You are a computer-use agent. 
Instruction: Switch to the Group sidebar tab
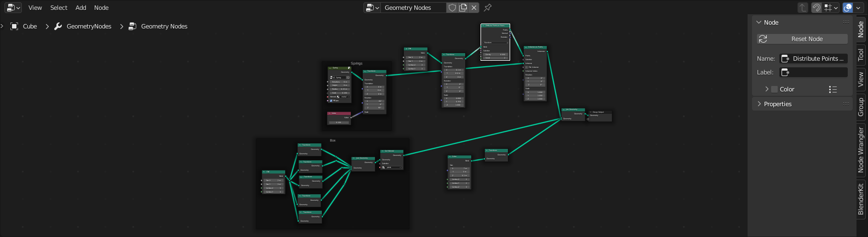861,106
